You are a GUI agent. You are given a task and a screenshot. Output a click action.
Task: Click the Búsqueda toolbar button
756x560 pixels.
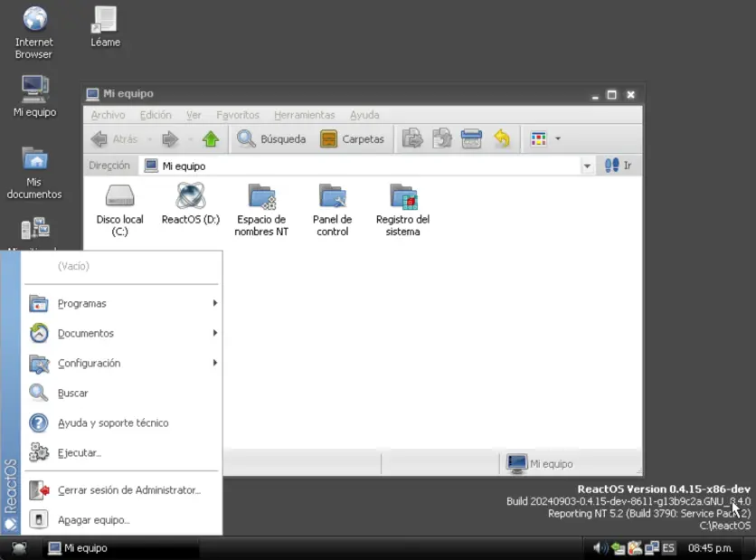tap(271, 139)
